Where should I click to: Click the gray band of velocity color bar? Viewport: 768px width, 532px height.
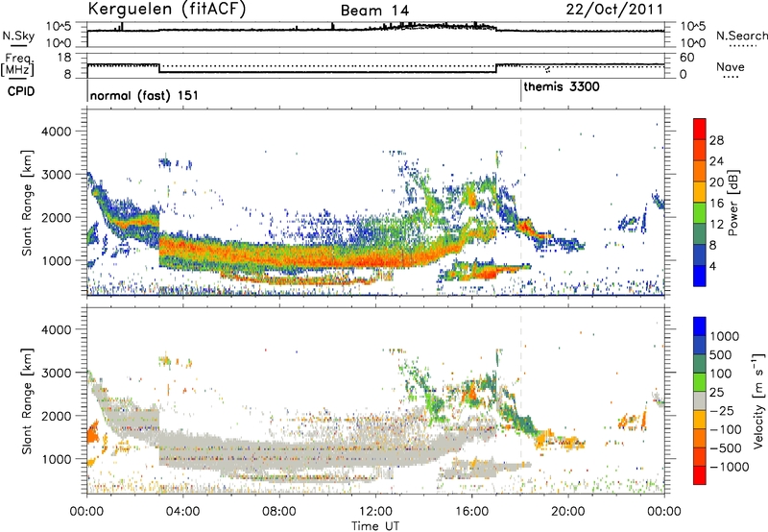700,400
